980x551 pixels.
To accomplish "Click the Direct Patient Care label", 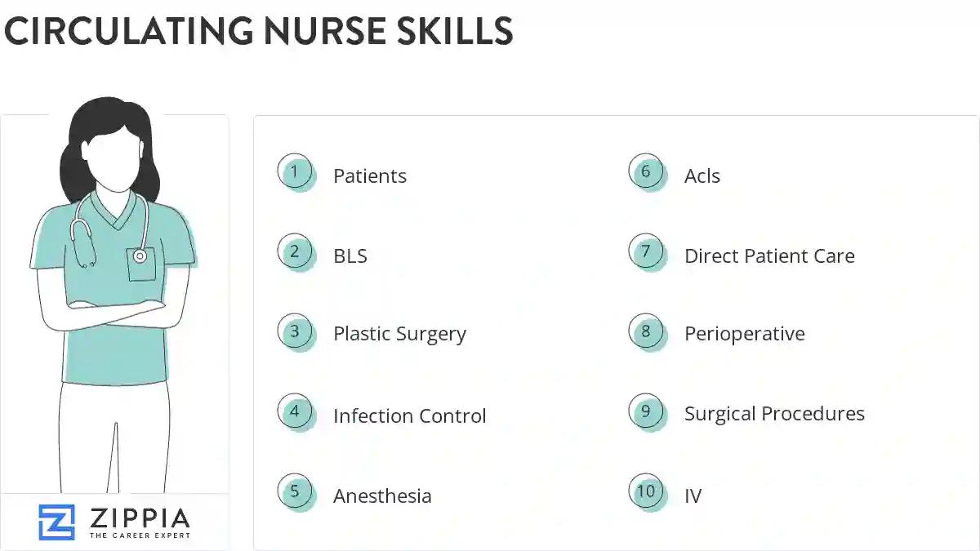I will (769, 256).
